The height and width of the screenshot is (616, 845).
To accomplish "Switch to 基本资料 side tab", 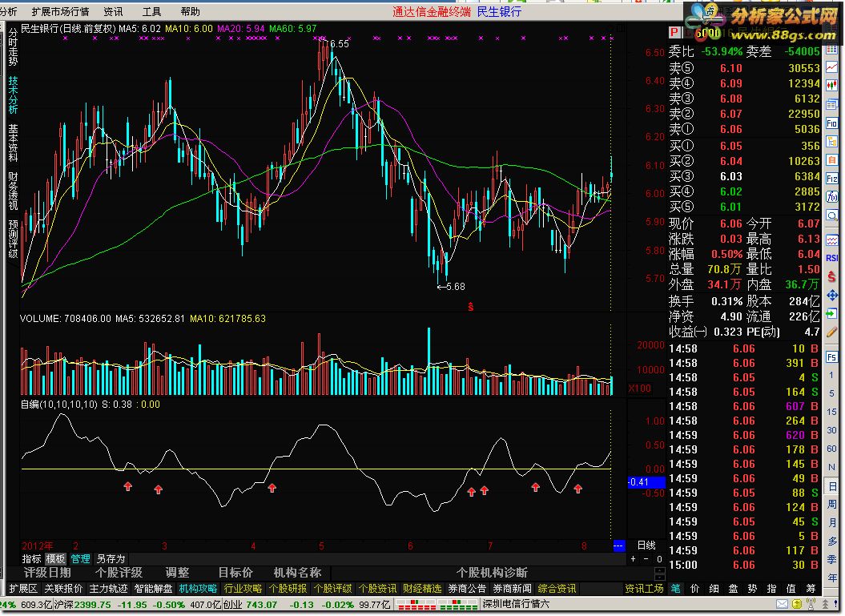I will tap(13, 143).
